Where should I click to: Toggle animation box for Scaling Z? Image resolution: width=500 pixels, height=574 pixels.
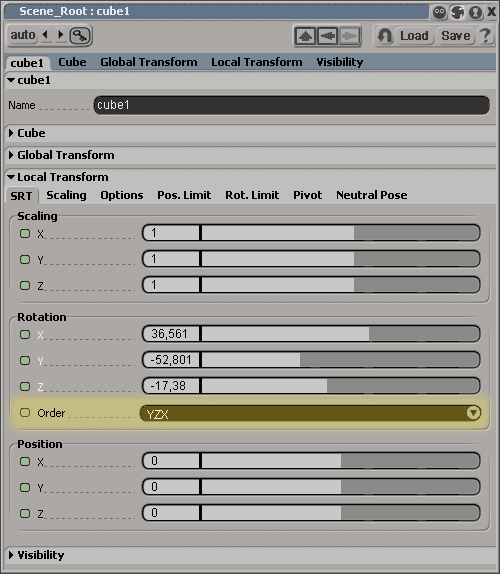[25, 286]
